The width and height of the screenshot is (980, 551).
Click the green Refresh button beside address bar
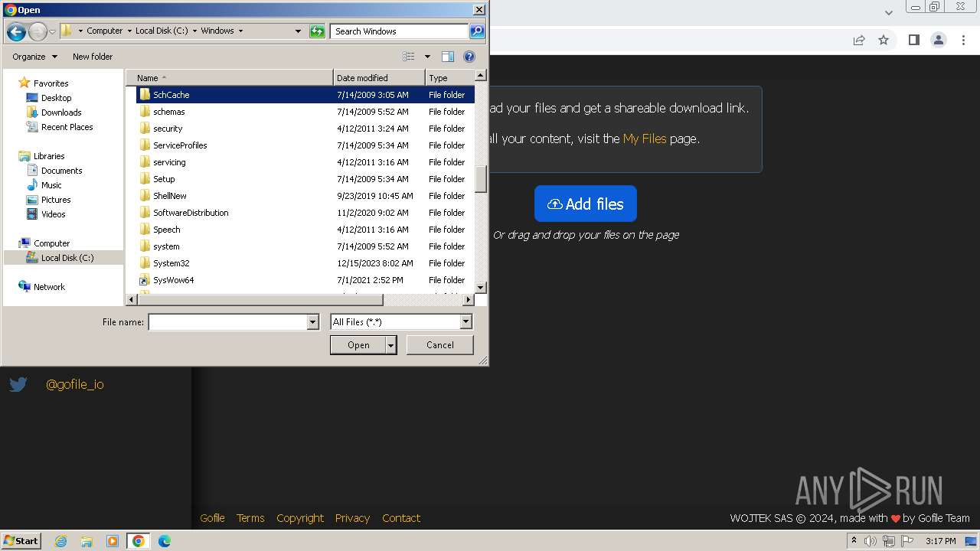(317, 31)
